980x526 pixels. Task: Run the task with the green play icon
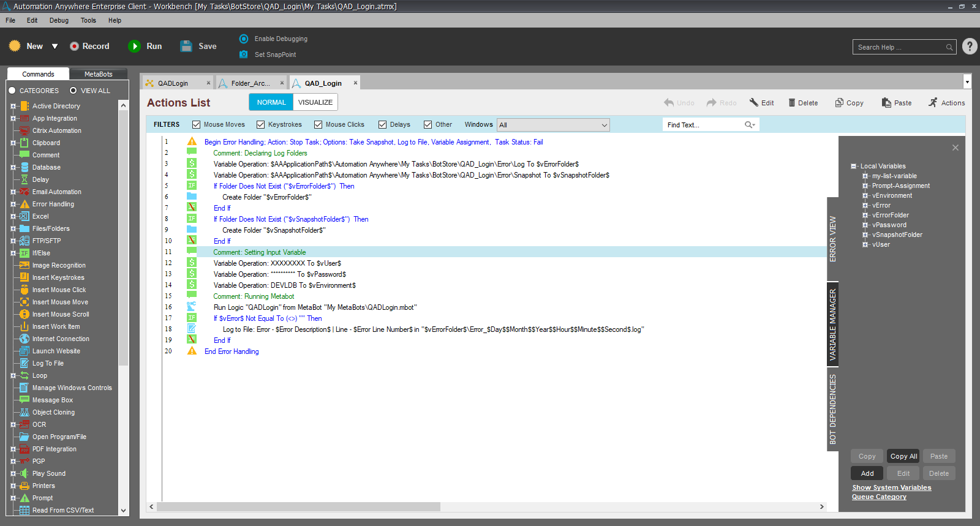(134, 47)
